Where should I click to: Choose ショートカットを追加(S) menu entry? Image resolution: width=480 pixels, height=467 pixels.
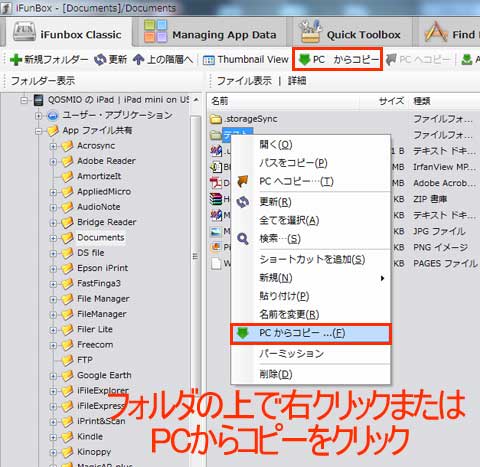[310, 259]
